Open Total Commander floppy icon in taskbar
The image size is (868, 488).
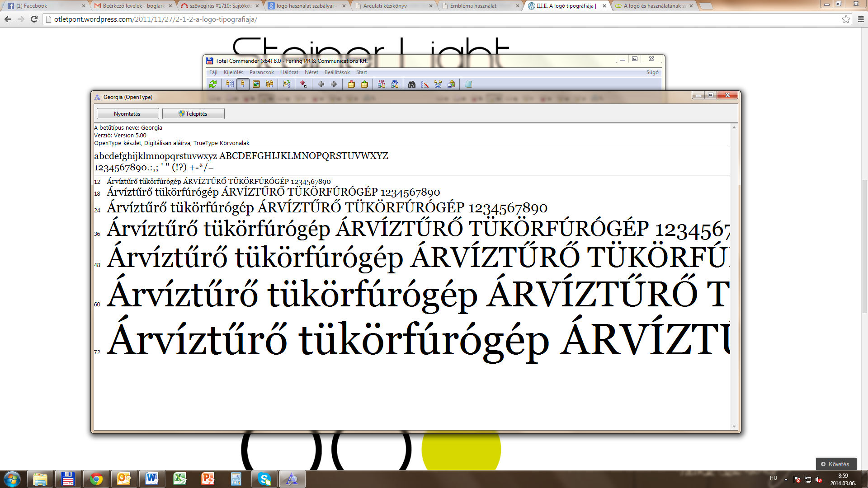(68, 479)
